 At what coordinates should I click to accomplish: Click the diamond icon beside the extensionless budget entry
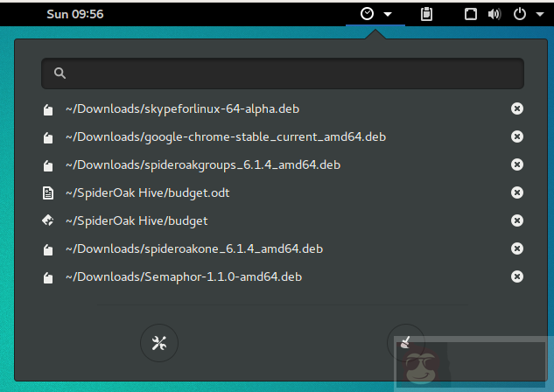[48, 220]
